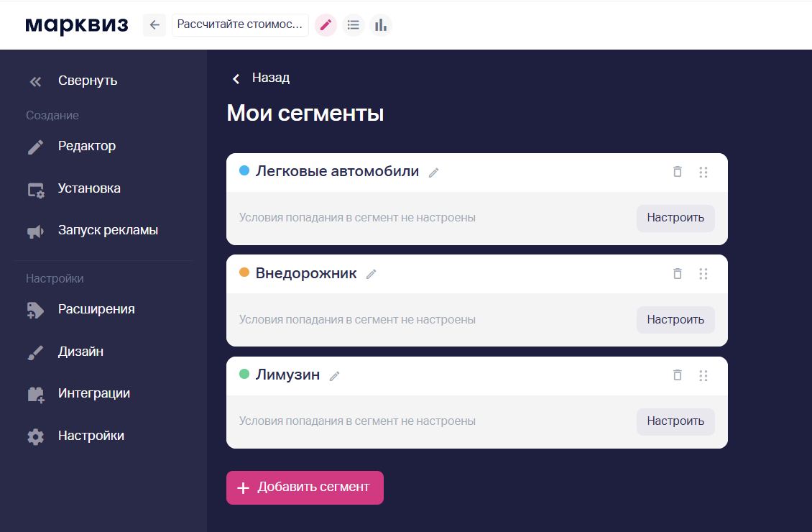Screen dimensions: 812x532
Task: Open Запуск рекламы in the sidebar
Action: [x=108, y=230]
